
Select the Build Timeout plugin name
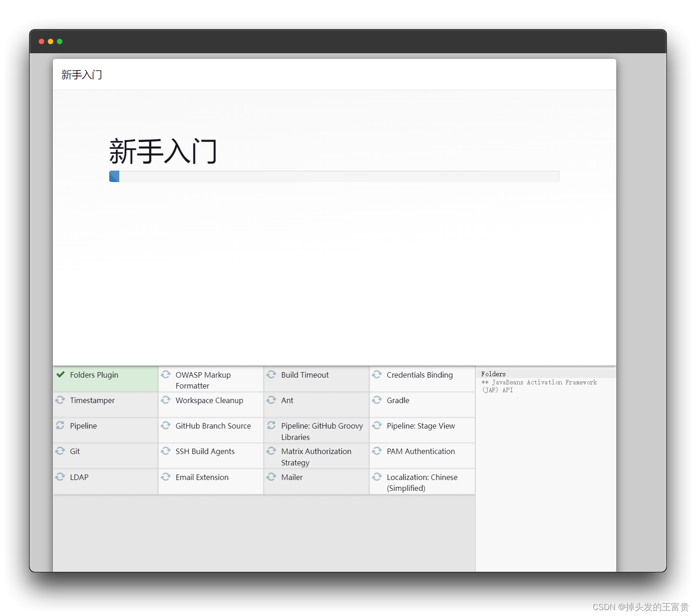305,375
